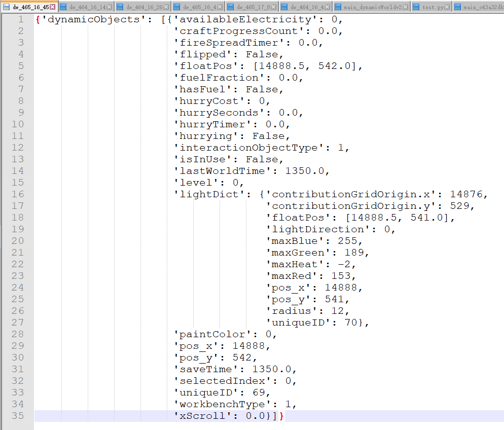
Task: Click the maxBlue value 255
Action: [x=347, y=241]
